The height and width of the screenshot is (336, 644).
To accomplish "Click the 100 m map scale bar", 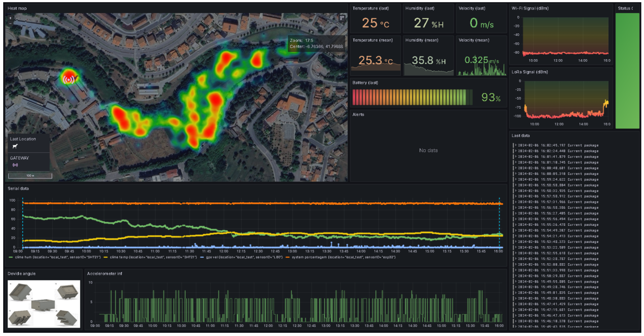I will point(30,176).
